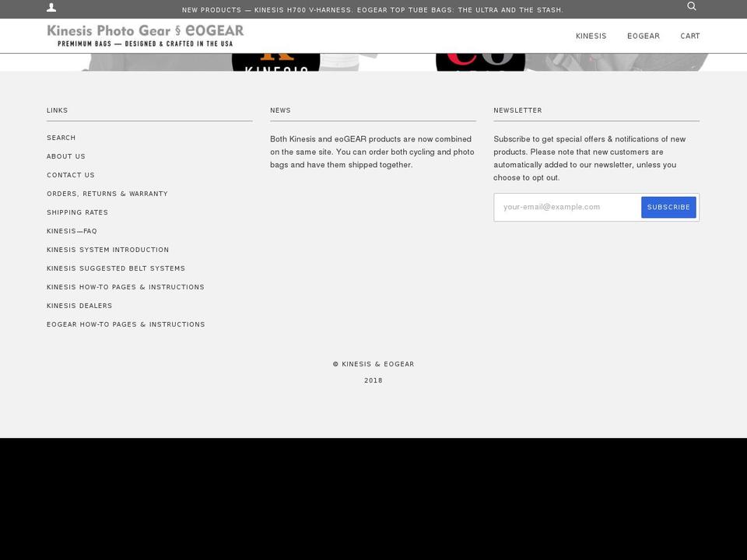The image size is (747, 560).
Task: Click the NEWS section heading
Action: click(x=280, y=110)
